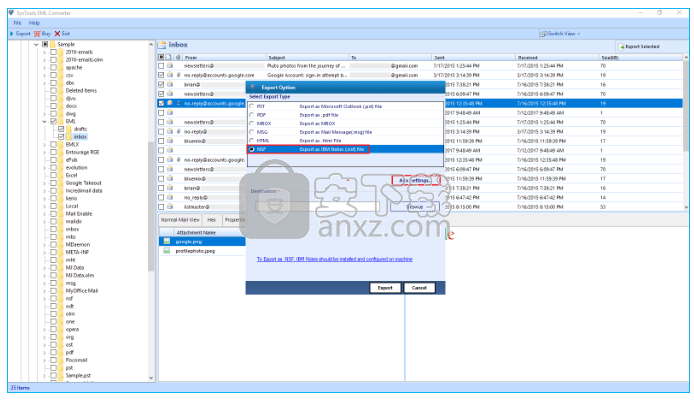Expand the apache folder node
The height and width of the screenshot is (402, 694).
(x=44, y=68)
